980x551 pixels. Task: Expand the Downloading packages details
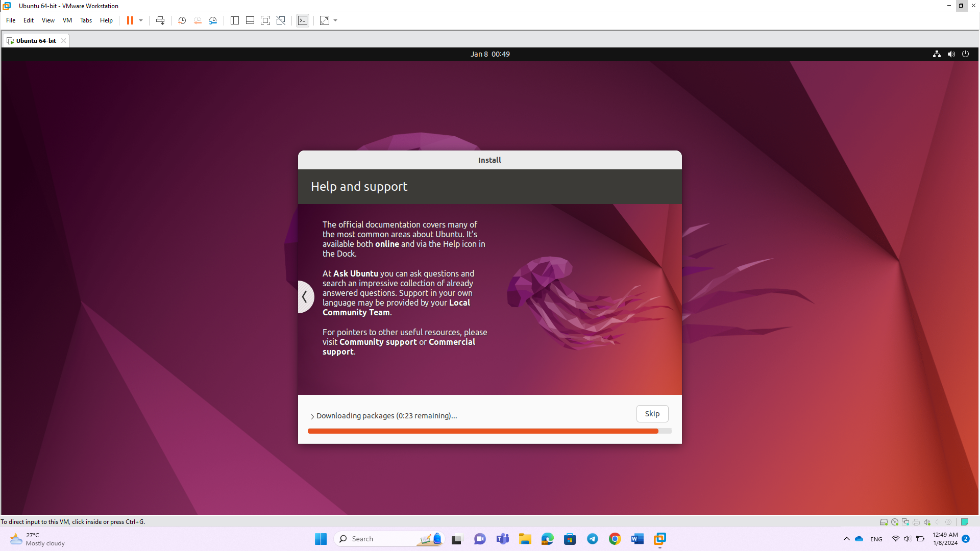[x=312, y=416]
